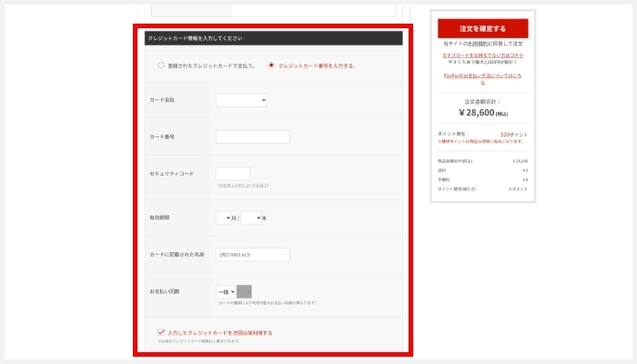Viewport: 637px width, 364px height.
Task: Click the credit card information section header
Action: 273,38
